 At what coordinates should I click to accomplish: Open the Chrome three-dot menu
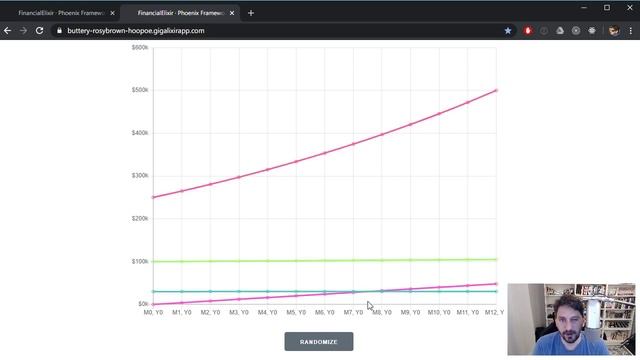tap(631, 31)
